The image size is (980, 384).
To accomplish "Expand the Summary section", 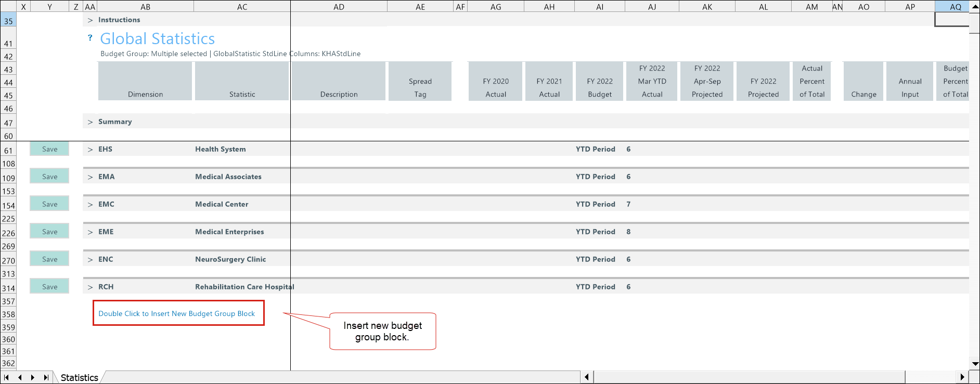I will tap(90, 122).
